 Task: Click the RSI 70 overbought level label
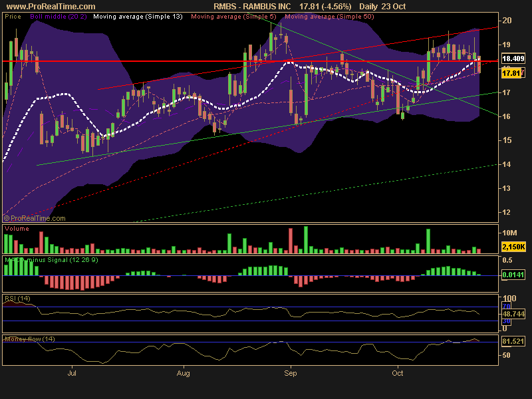click(x=507, y=307)
